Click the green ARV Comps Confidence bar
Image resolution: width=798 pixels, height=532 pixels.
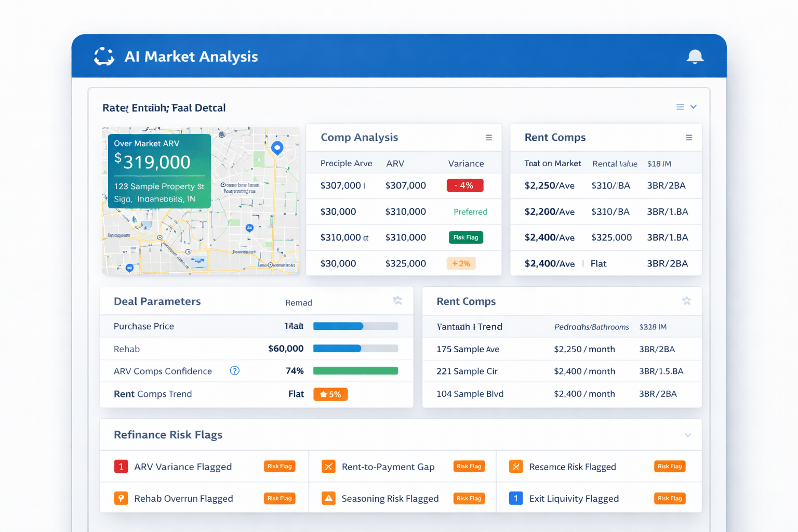(356, 371)
